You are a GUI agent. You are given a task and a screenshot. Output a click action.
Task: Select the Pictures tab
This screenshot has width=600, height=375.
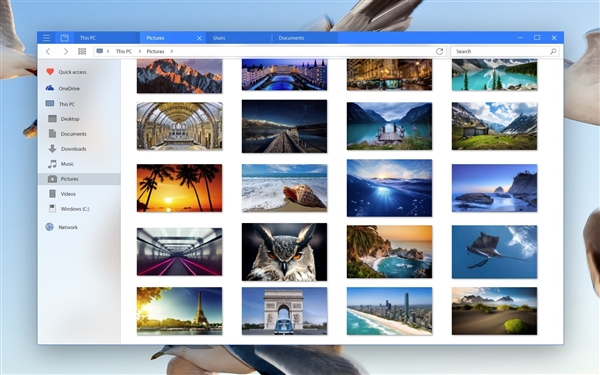pos(172,38)
